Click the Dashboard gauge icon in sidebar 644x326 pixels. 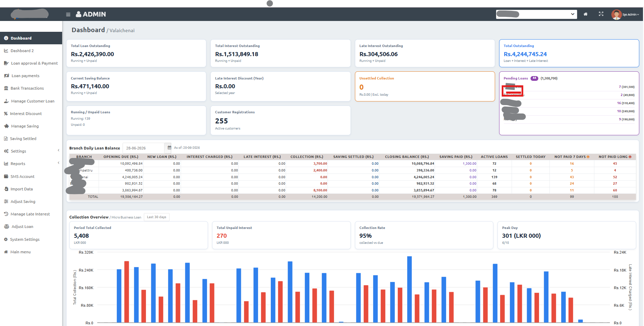coord(6,38)
